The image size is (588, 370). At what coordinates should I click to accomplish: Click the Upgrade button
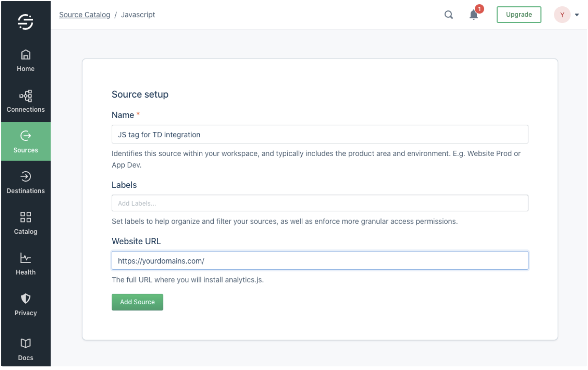pyautogui.click(x=519, y=15)
